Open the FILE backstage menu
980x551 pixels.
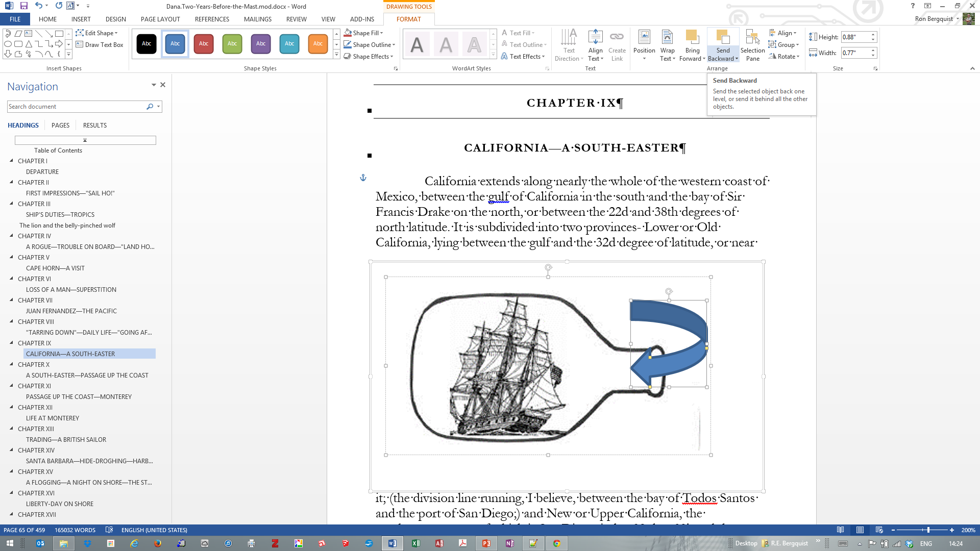[x=15, y=19]
